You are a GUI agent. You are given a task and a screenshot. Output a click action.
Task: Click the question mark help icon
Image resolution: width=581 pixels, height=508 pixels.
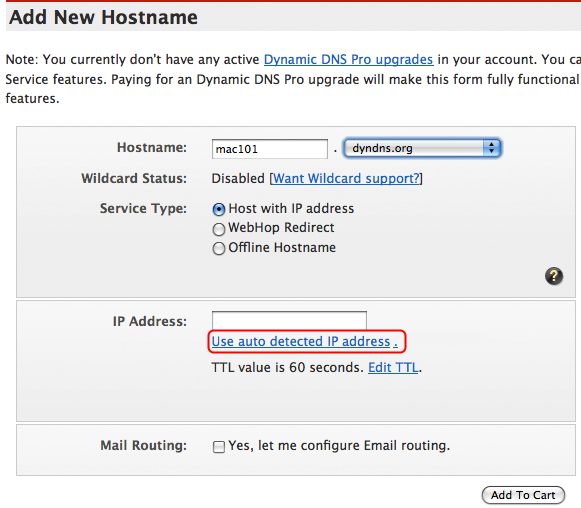pos(554,276)
